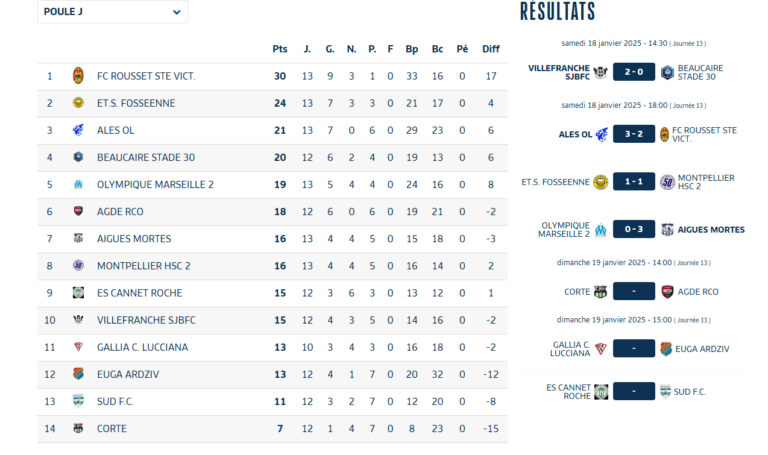The image size is (768, 455).
Task: Click the Pts column header
Action: 280,49
